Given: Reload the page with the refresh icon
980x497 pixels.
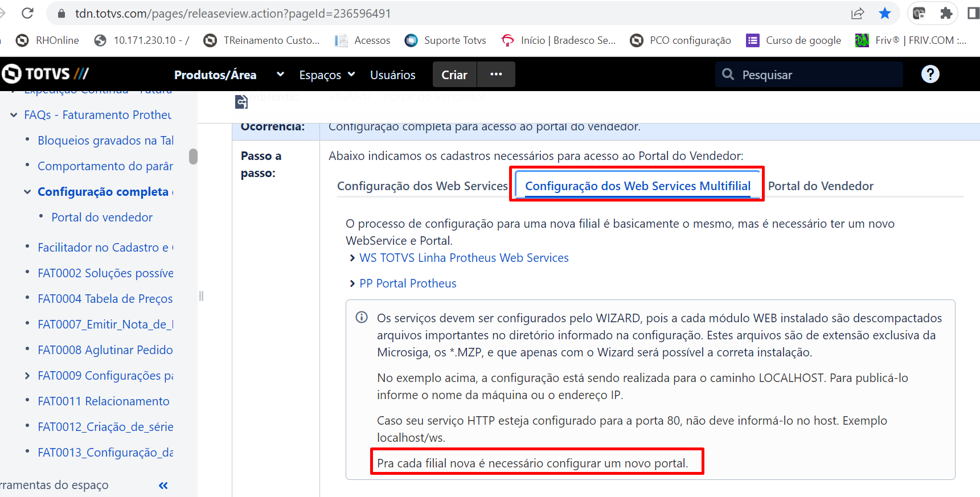Looking at the screenshot, I should tap(27, 13).
